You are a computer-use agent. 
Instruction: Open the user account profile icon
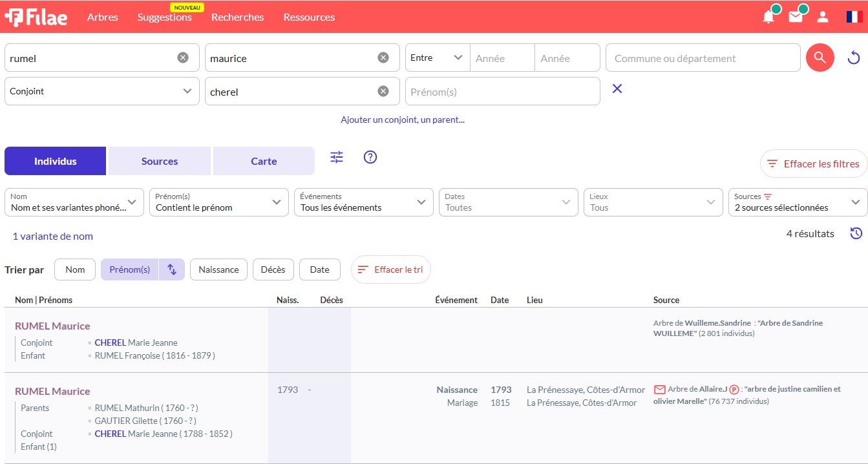pyautogui.click(x=823, y=17)
